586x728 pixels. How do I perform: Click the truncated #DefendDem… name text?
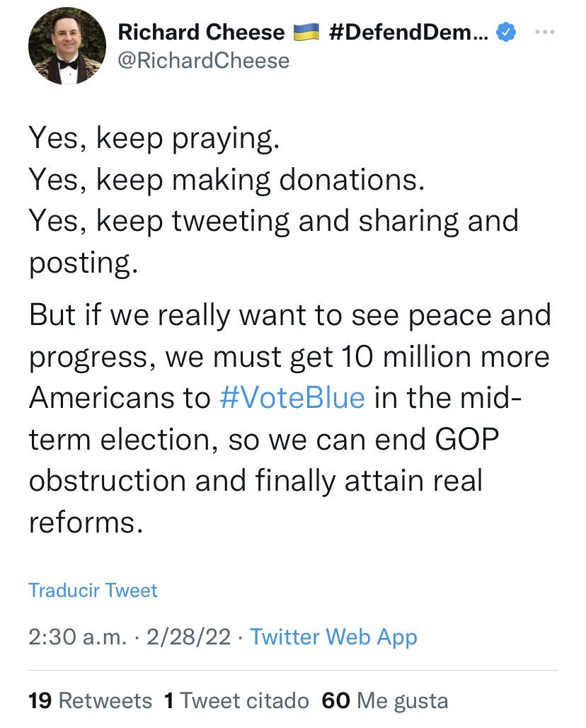pos(408,32)
